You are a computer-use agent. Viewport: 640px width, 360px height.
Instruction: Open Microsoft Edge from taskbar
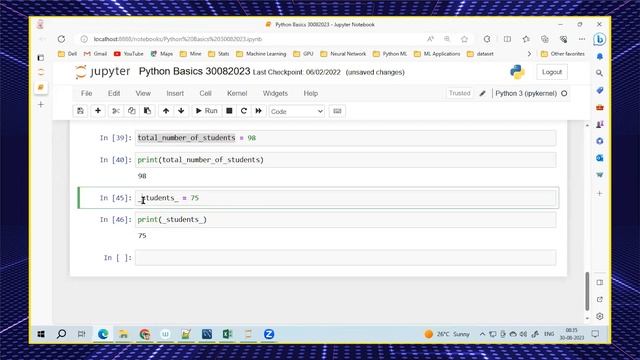point(103,334)
